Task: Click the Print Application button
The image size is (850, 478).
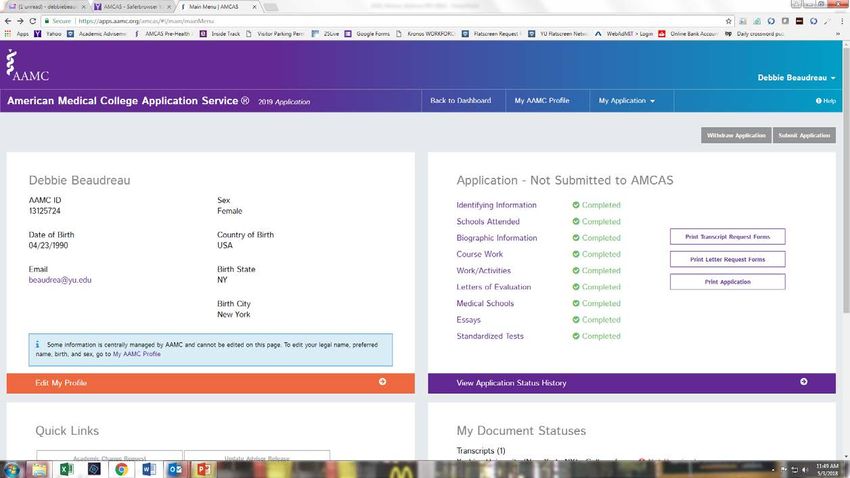Action: click(x=727, y=282)
